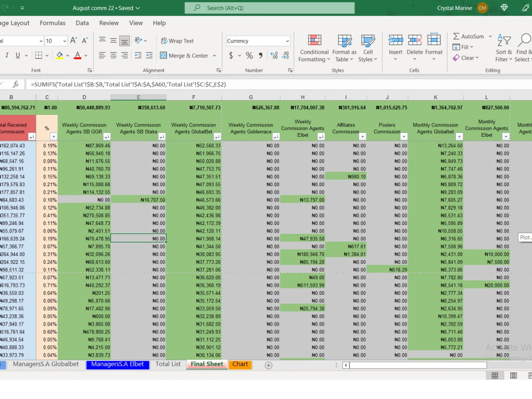Open filter for Affiliates Commission column
532x399 pixels.
click(362, 137)
